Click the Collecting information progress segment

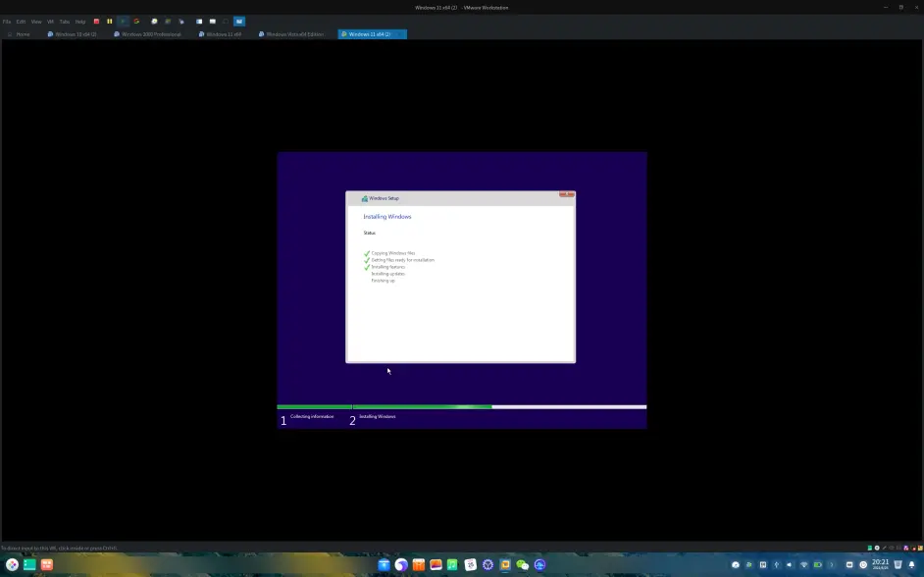point(315,406)
